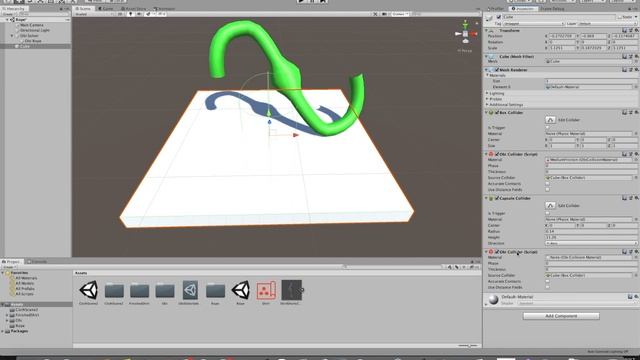Open object picker for Box Collider Material
Screen dimensions: 640x360
(x=636, y=134)
